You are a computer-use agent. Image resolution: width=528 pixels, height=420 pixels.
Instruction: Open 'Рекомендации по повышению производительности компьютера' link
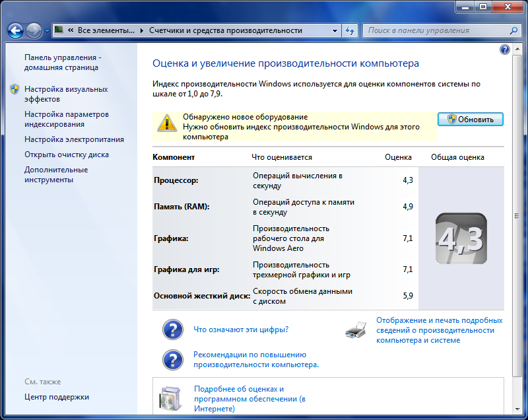pyautogui.click(x=256, y=359)
